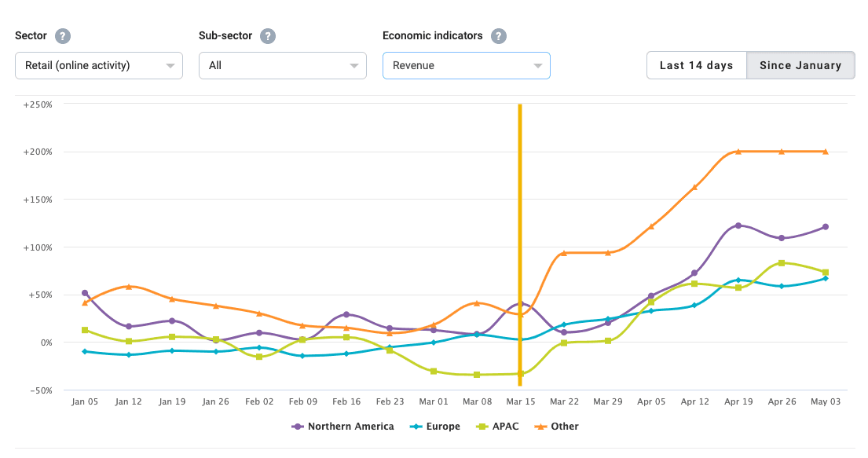Select the APAC data point at Apr 26

pos(781,264)
